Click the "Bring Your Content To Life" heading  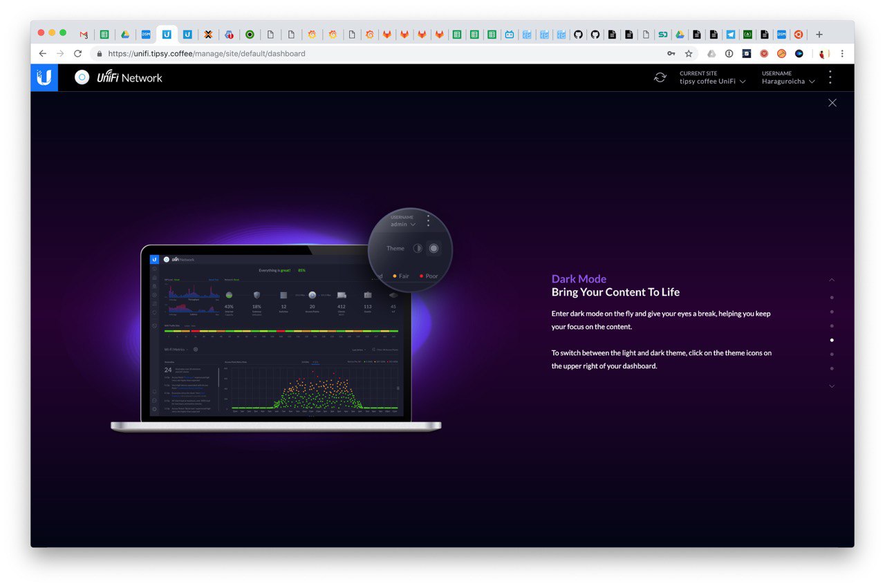coord(615,292)
